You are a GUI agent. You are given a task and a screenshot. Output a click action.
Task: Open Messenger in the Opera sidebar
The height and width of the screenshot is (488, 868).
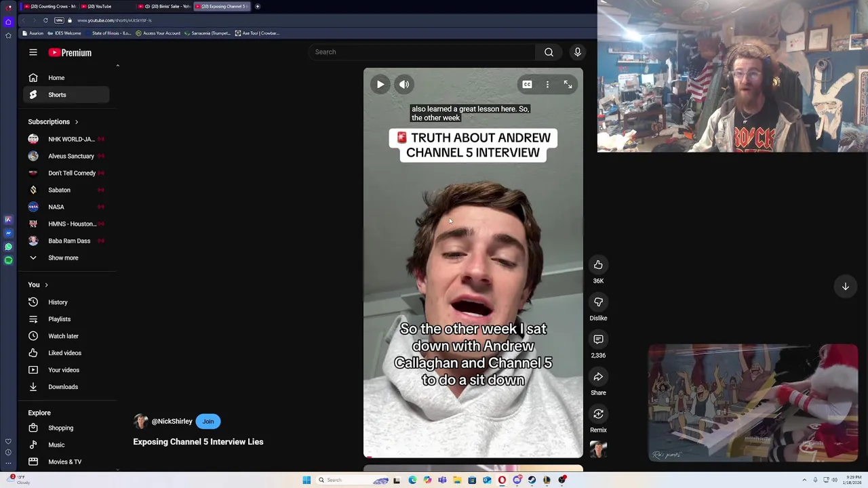[x=8, y=233]
